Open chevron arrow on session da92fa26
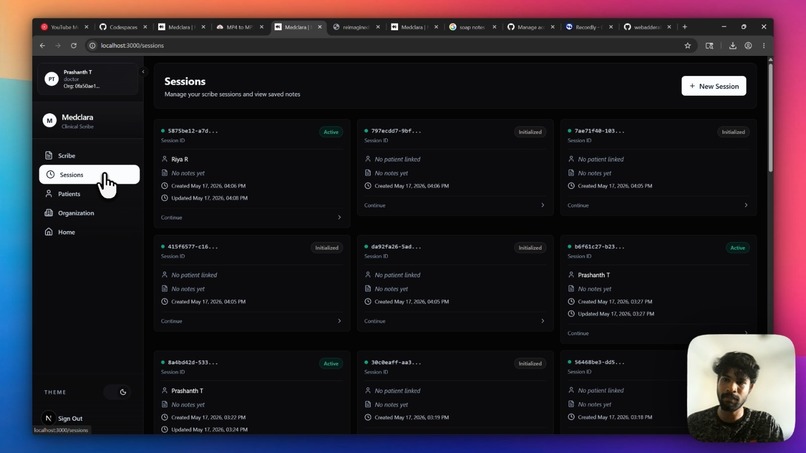This screenshot has width=806, height=453. coord(543,321)
